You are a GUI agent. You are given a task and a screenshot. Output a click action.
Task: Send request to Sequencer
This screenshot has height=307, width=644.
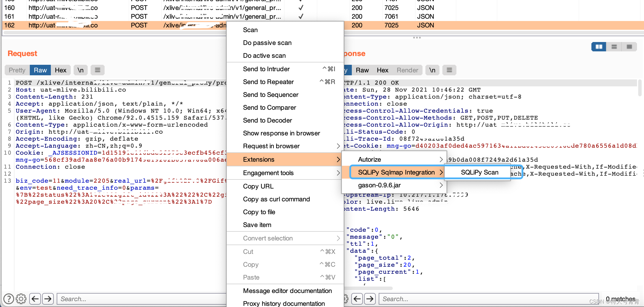[x=285, y=95]
